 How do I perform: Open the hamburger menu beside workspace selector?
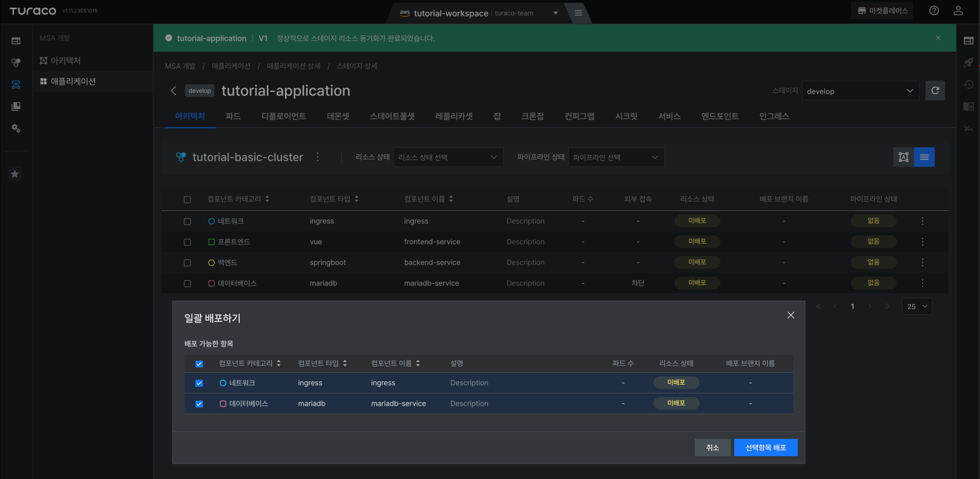(578, 13)
